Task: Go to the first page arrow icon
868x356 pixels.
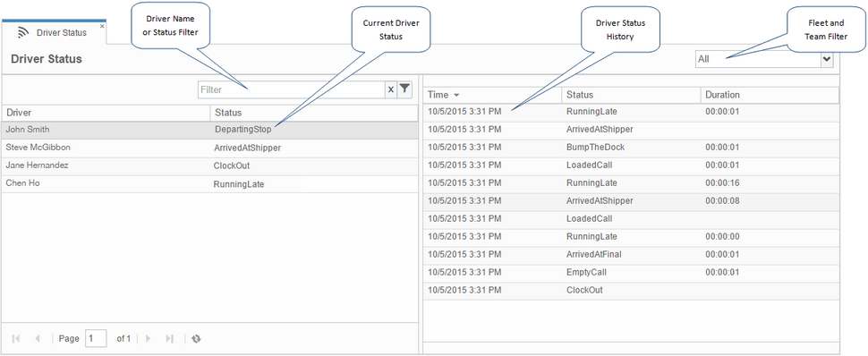Action: tap(16, 338)
